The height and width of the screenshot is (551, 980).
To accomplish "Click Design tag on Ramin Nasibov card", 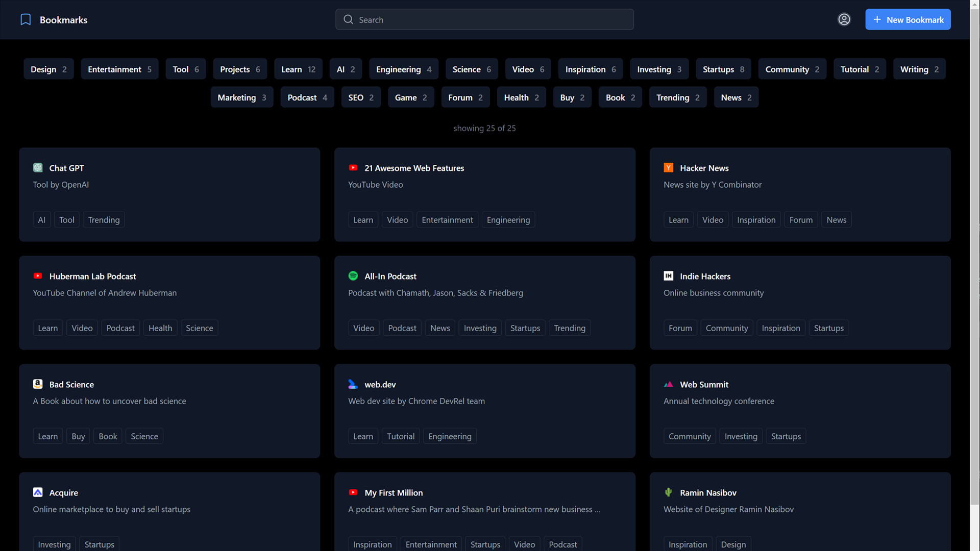I will [x=733, y=544].
